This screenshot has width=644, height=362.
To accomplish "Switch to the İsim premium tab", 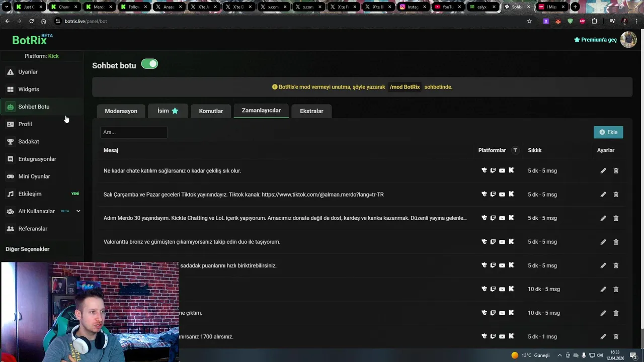I will [x=168, y=111].
